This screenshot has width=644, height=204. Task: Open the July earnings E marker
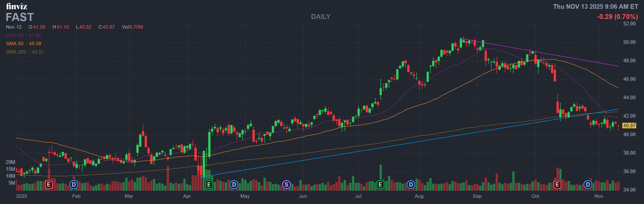380,185
